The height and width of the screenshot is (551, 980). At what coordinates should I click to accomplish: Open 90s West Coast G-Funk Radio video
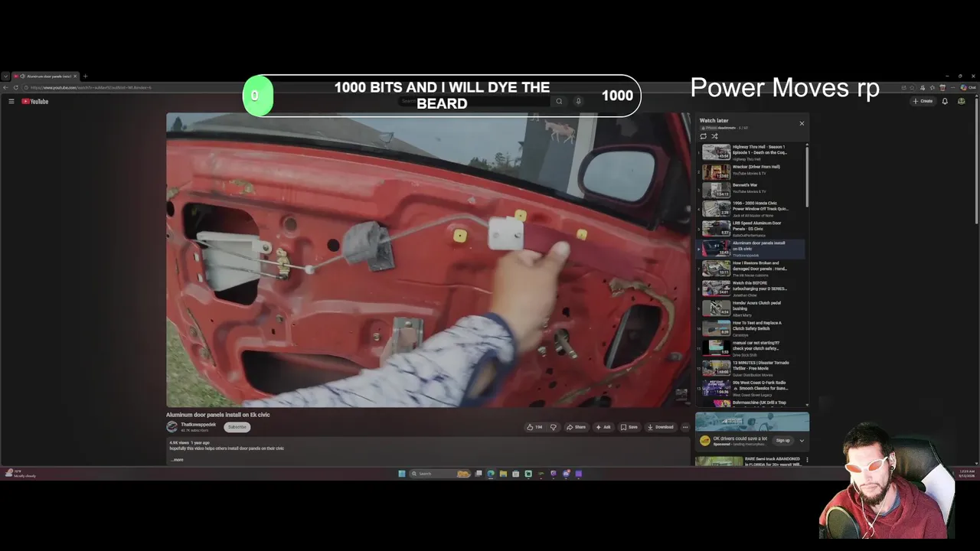click(752, 388)
